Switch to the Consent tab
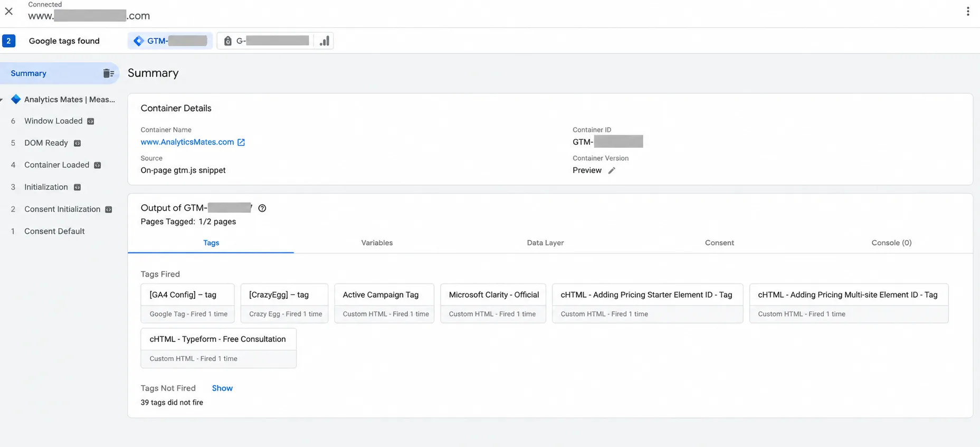 click(719, 243)
